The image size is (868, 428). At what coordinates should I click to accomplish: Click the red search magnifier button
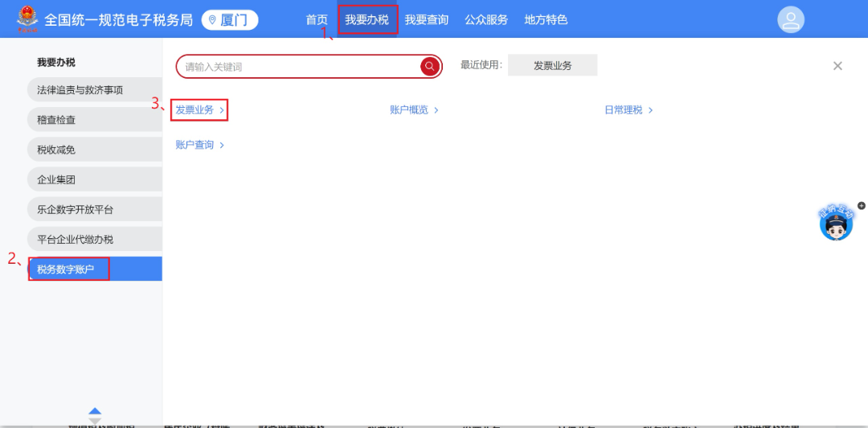pos(429,67)
